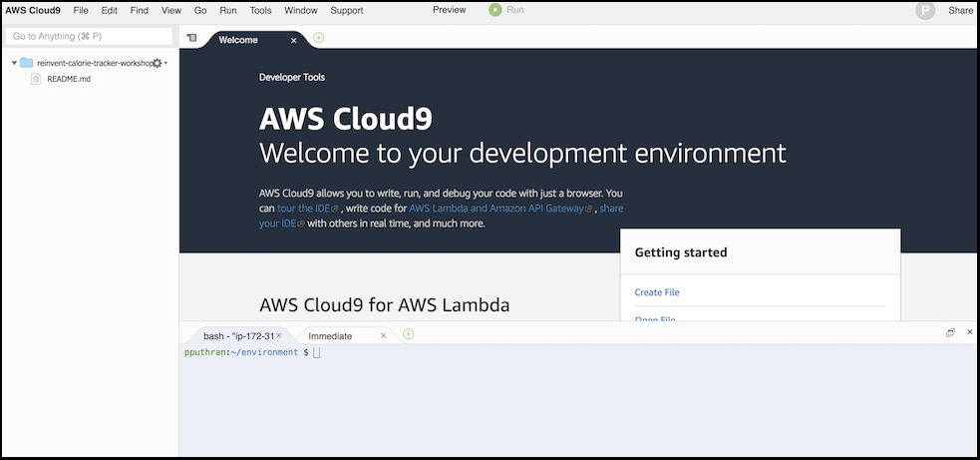Open the Edit menu
The width and height of the screenshot is (980, 460).
pyautogui.click(x=110, y=11)
